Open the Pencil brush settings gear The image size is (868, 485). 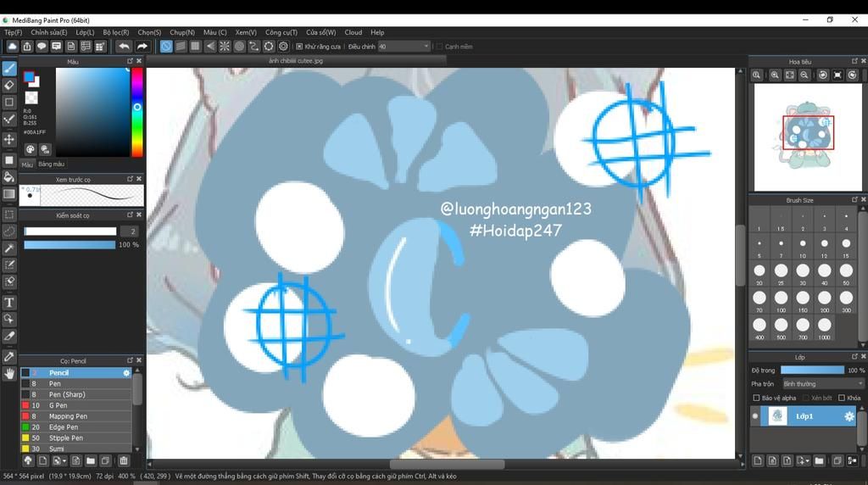tap(126, 373)
